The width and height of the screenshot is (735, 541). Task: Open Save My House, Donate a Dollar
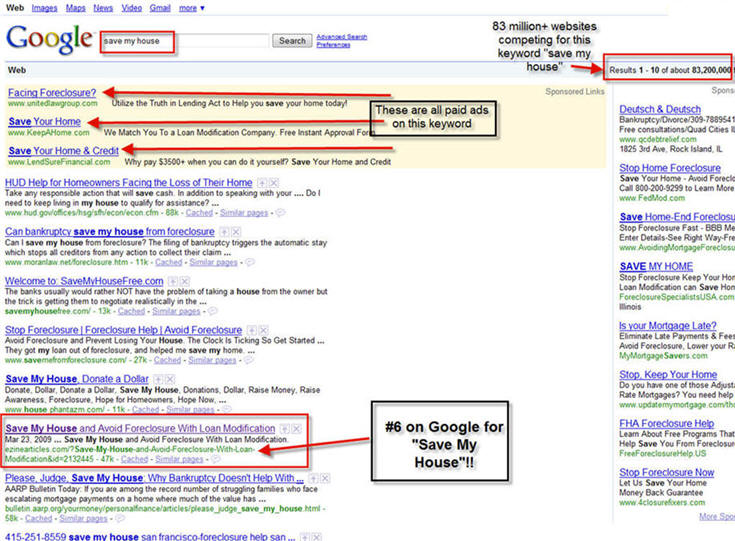tap(77, 379)
